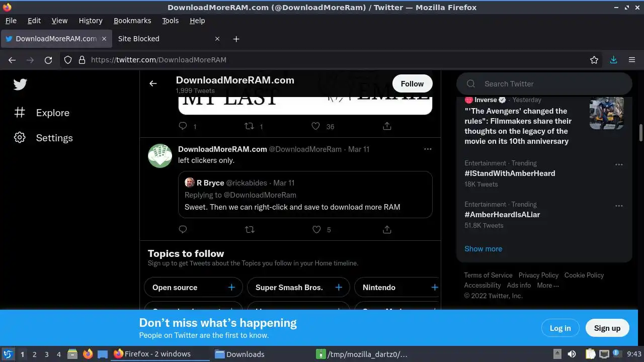Share the 'left clickers only' tweet
This screenshot has height=362, width=644.
(387, 229)
